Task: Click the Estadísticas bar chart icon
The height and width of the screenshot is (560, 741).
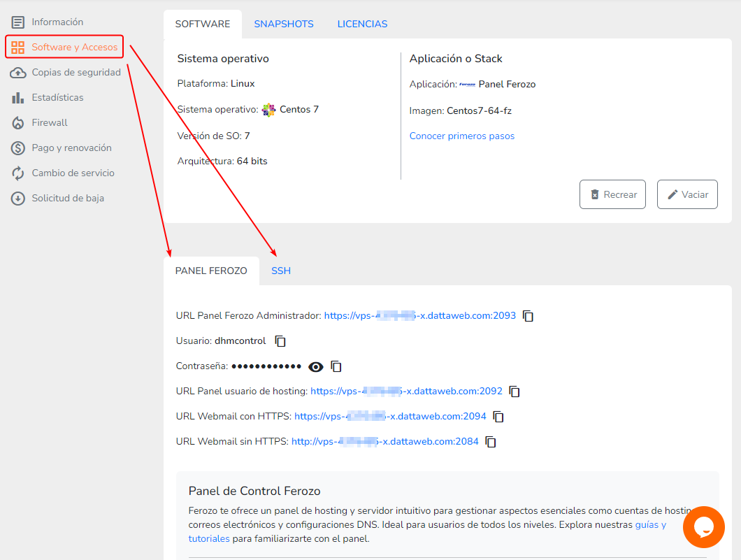Action: pos(18,98)
